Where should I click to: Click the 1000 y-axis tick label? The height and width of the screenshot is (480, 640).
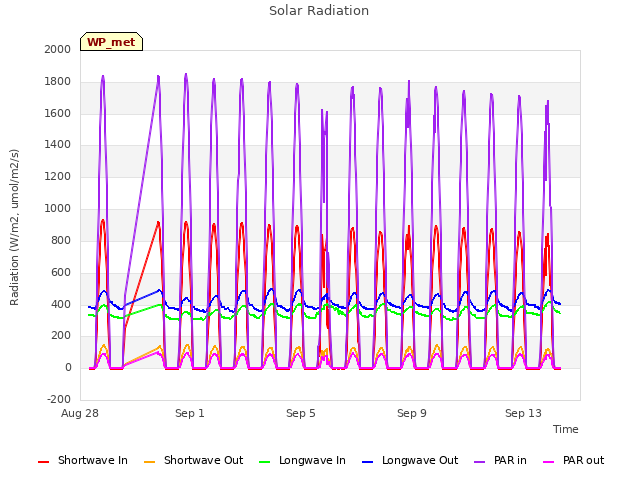[x=58, y=209]
